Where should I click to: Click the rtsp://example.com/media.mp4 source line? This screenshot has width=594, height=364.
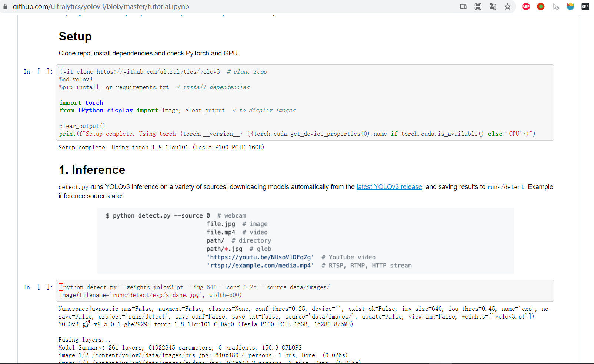[x=309, y=266]
